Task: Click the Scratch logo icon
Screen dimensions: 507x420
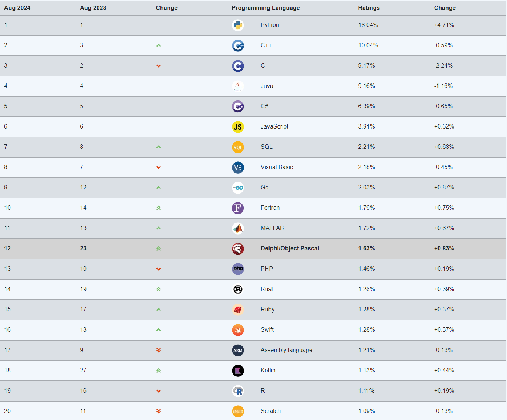Action: (x=238, y=411)
